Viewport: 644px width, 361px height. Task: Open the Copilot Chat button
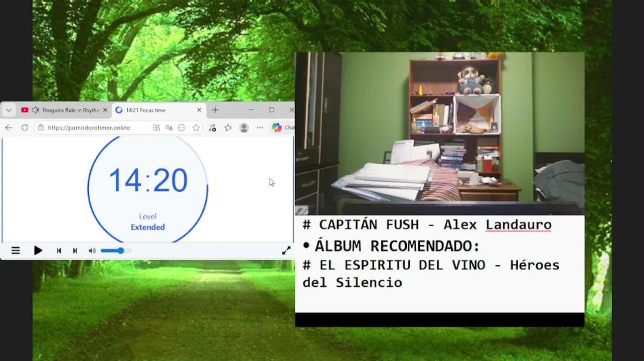coord(282,128)
